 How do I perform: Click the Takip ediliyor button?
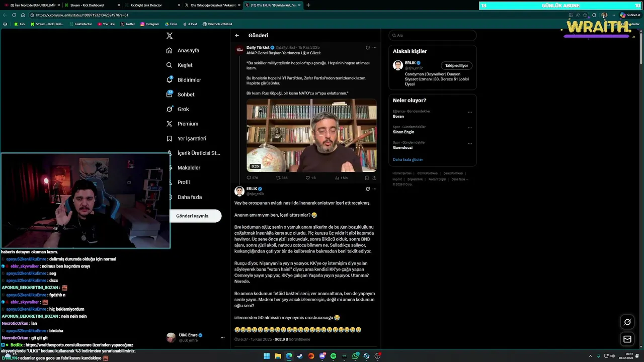click(x=456, y=65)
